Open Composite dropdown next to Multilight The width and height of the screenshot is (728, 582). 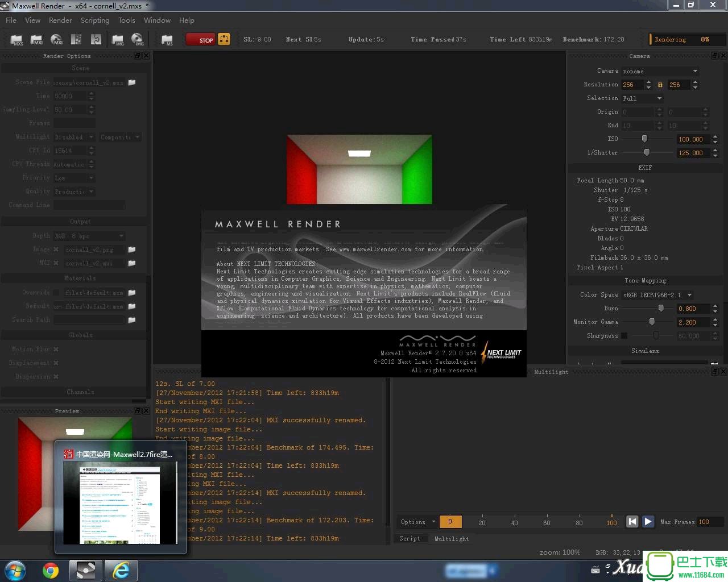(x=120, y=137)
